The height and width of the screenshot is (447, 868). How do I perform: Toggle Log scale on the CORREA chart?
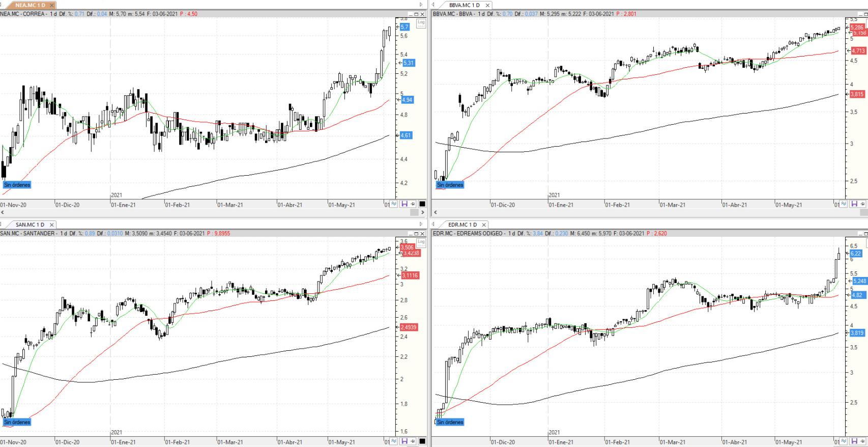pos(421,22)
